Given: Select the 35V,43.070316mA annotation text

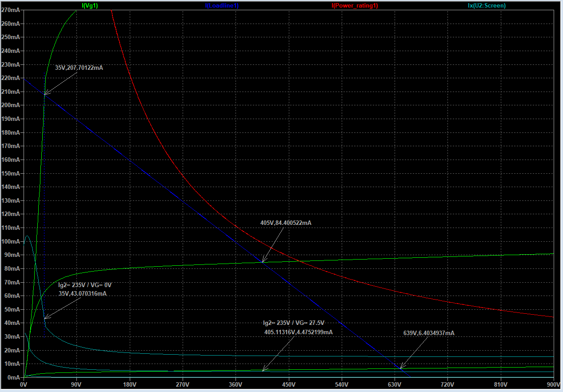Looking at the screenshot, I should coord(83,293).
